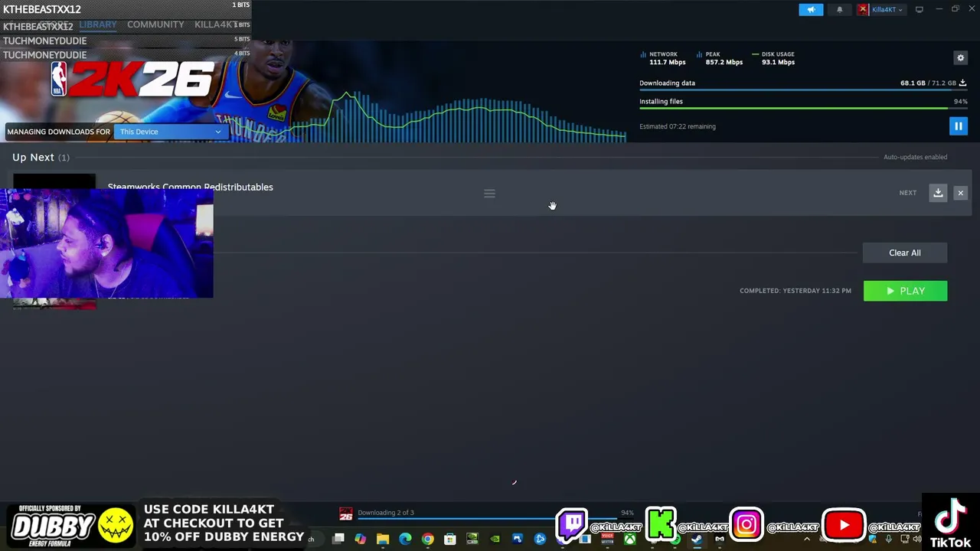The width and height of the screenshot is (980, 551).
Task: Click the bottom Downloading 2 of 3 status
Action: pyautogui.click(x=386, y=513)
